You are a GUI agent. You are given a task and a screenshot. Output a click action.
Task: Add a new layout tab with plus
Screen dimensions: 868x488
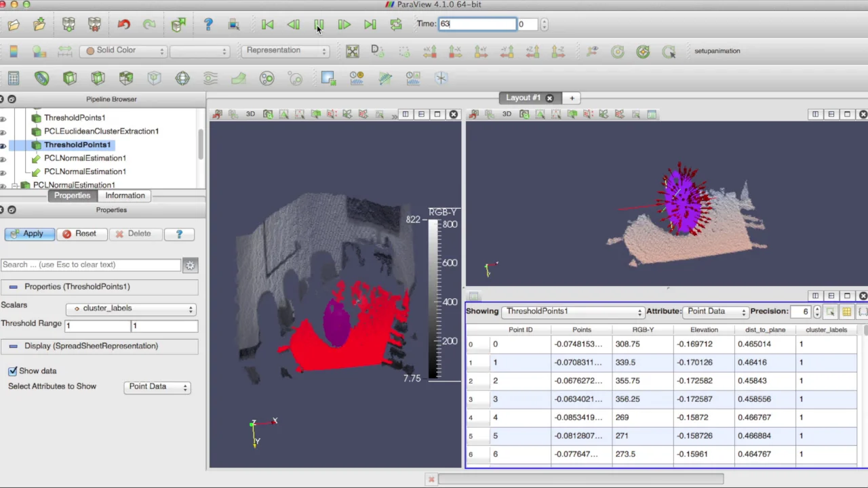[x=572, y=98]
